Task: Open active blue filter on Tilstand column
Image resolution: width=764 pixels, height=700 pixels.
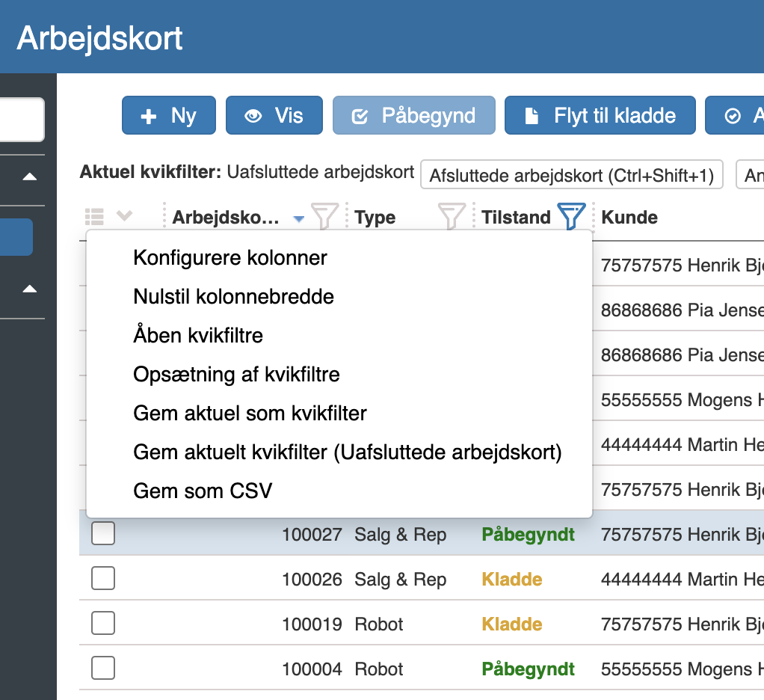Action: (x=571, y=216)
